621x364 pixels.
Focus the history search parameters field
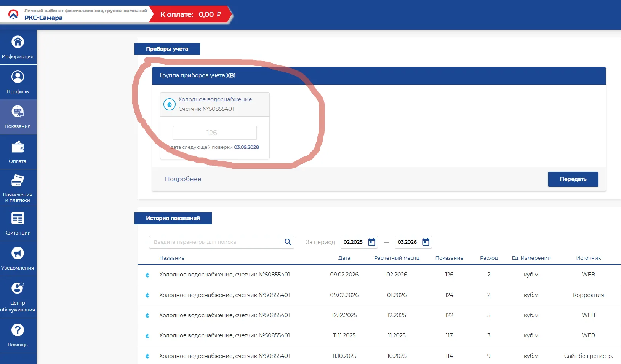point(215,242)
